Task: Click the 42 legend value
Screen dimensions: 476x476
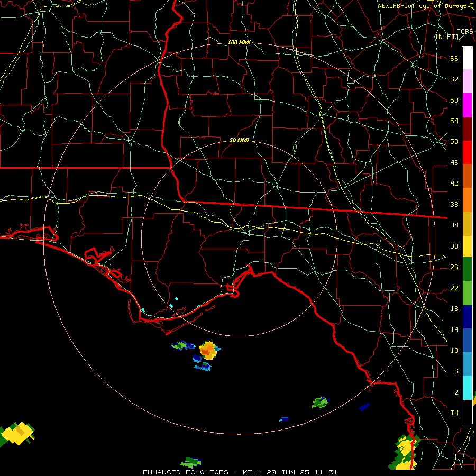Action: [454, 184]
